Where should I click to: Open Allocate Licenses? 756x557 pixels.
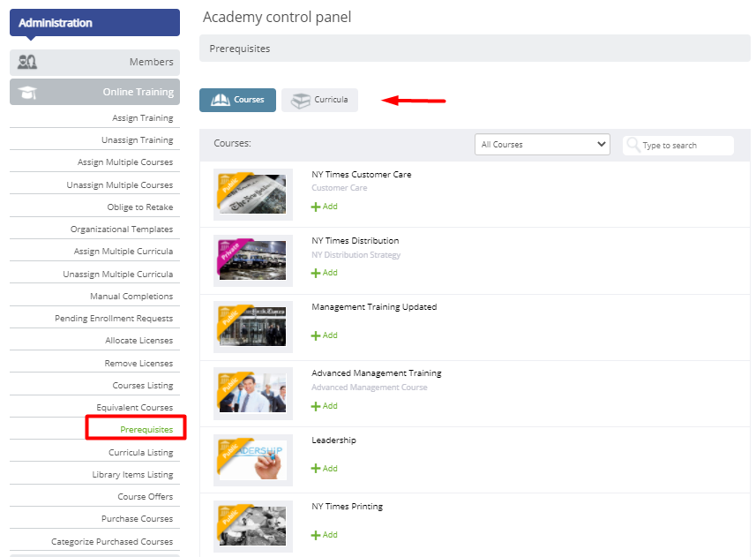click(x=138, y=341)
